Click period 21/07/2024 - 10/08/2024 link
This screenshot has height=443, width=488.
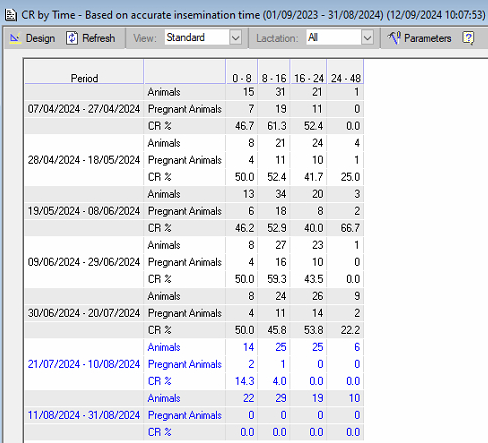(x=84, y=364)
